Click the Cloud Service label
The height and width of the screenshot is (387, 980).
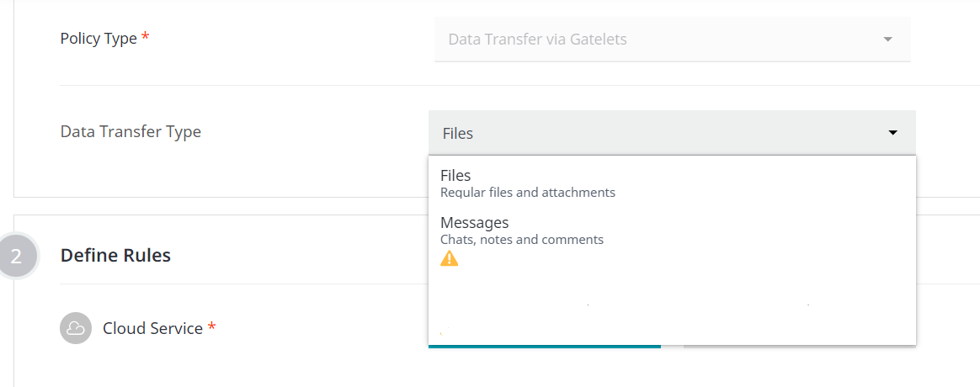(x=152, y=328)
